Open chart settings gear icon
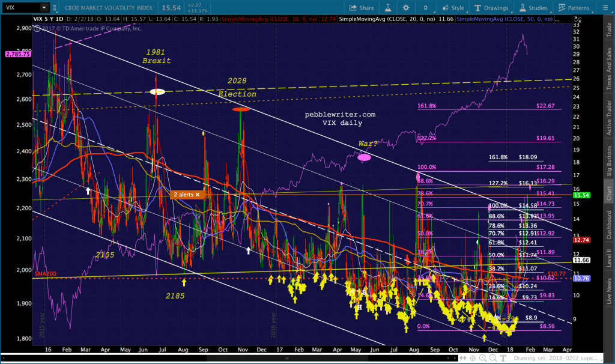615x364 pixels. coord(406,7)
